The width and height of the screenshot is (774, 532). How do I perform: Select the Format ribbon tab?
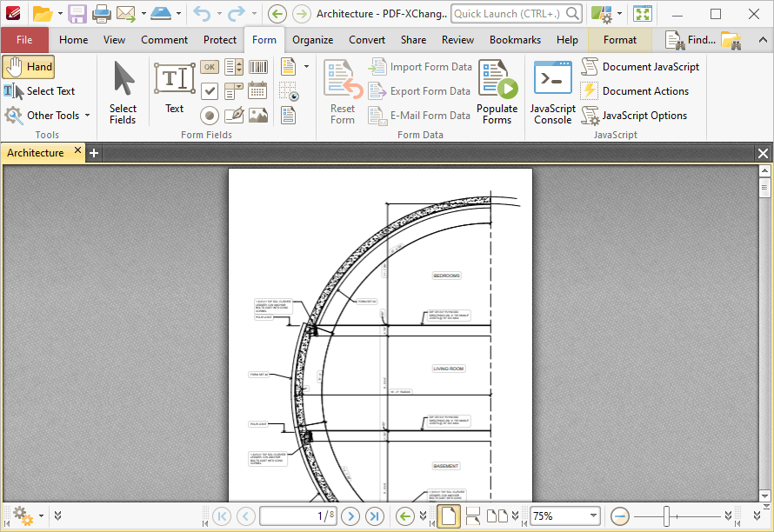tap(620, 40)
